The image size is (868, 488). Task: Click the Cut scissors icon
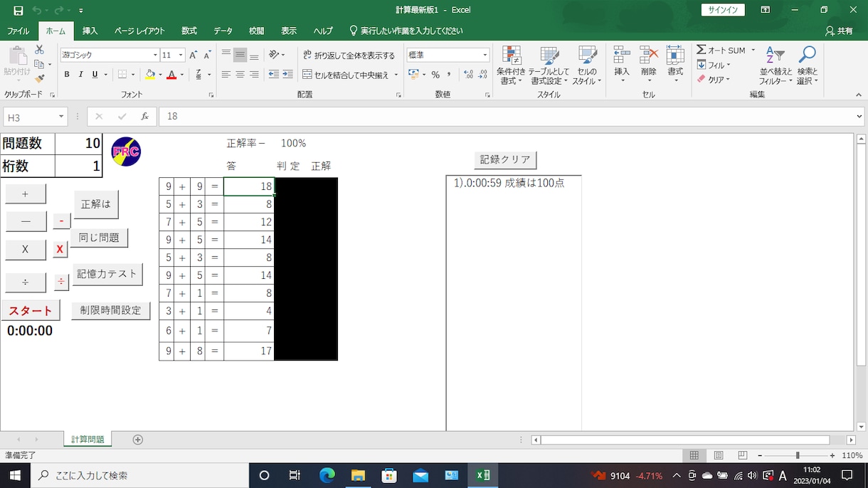click(x=40, y=50)
